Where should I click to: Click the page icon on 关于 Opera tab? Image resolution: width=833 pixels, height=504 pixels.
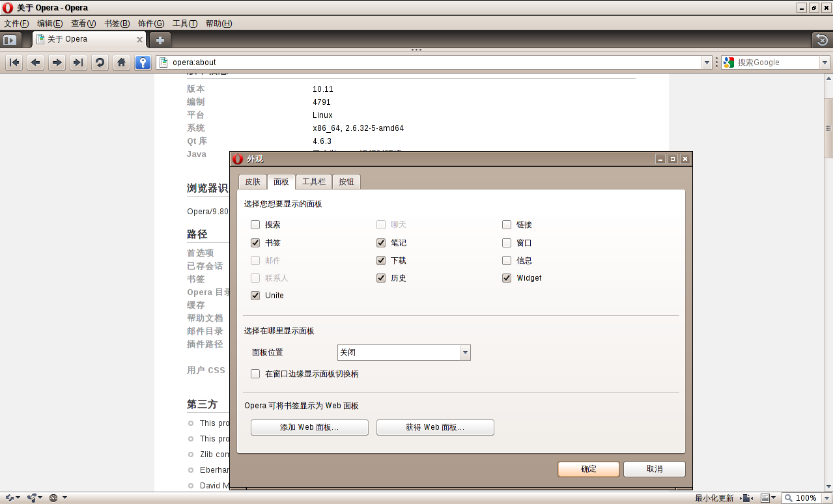click(40, 39)
